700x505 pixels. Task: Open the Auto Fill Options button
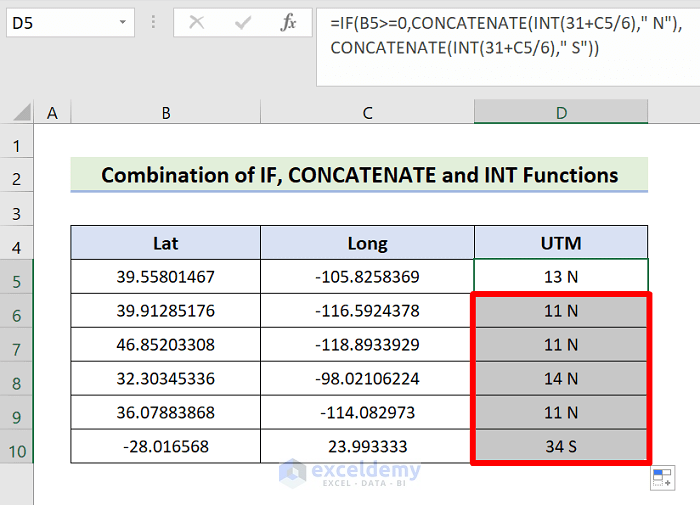pyautogui.click(x=662, y=479)
